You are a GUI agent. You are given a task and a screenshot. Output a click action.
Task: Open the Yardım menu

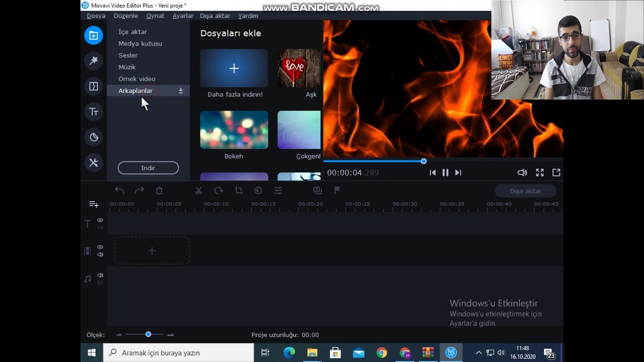(248, 16)
